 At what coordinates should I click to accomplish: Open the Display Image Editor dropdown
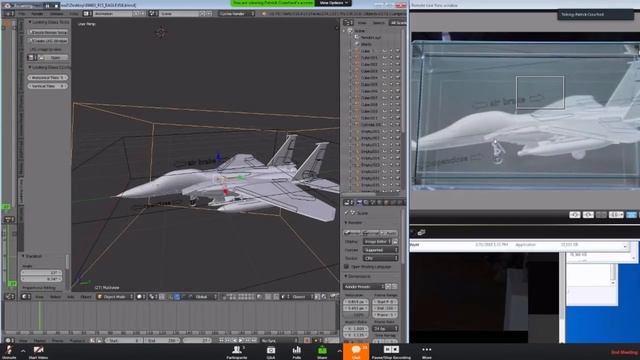point(377,242)
